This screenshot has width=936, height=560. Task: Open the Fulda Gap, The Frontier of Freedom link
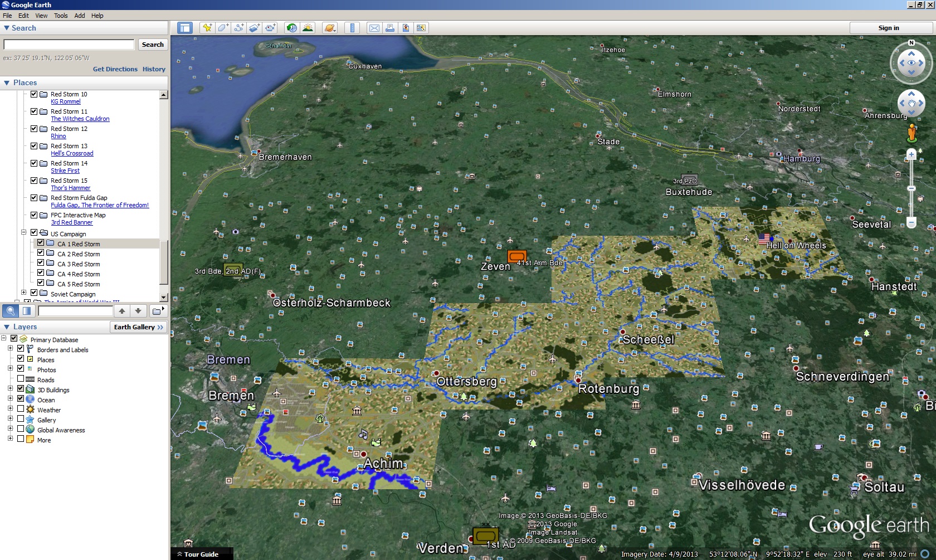tap(100, 205)
